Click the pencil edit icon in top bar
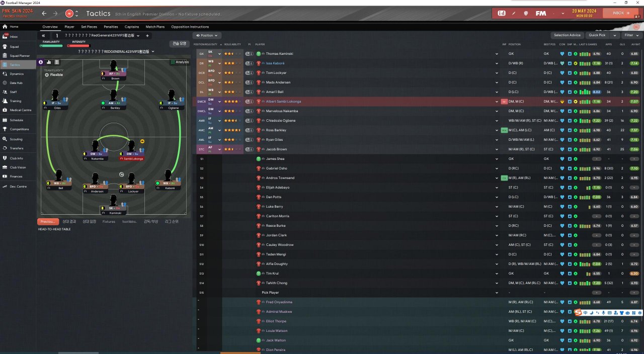The width and height of the screenshot is (644, 354). [x=514, y=13]
